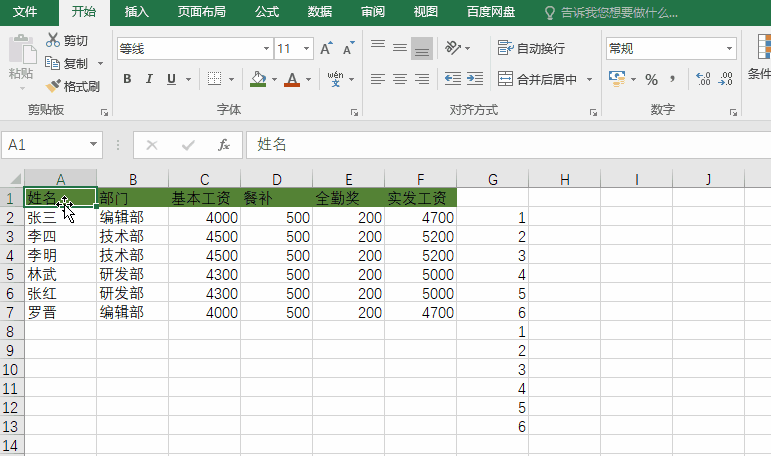
Task: Click the accounting number format icon
Action: click(617, 79)
